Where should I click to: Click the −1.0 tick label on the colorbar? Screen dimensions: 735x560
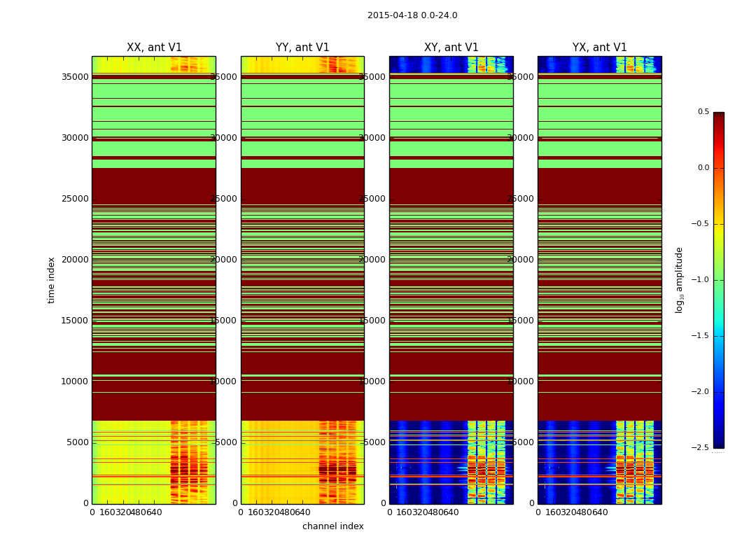700,280
